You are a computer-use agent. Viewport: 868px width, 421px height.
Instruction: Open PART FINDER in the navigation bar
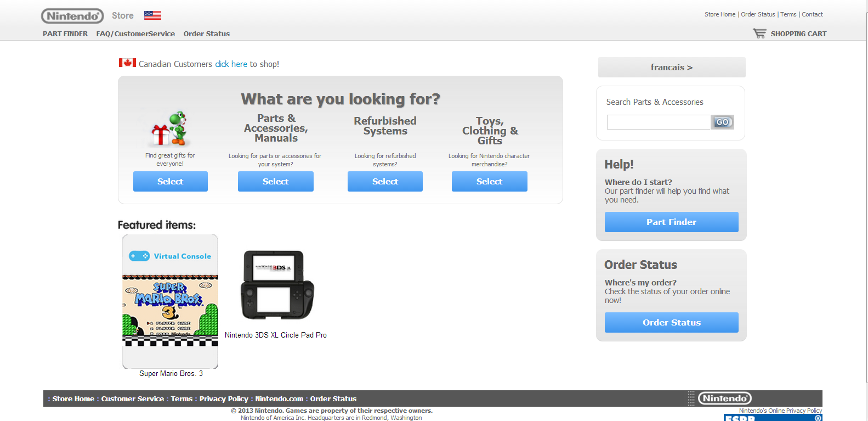point(65,34)
